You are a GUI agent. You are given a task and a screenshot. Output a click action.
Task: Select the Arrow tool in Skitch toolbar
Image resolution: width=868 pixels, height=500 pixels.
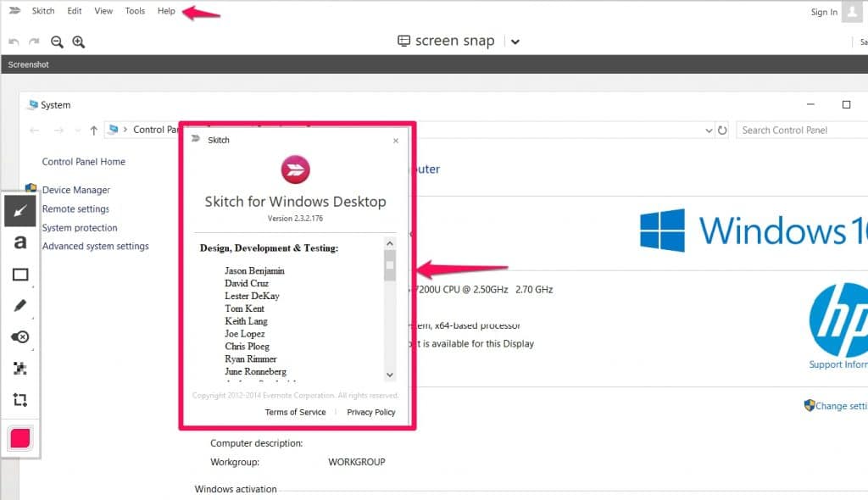click(x=20, y=210)
